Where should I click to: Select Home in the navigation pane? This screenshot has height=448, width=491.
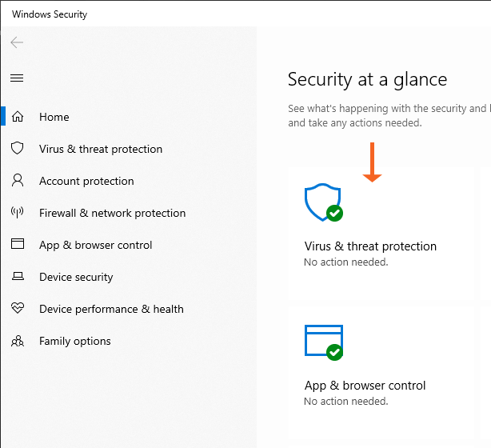(x=54, y=117)
